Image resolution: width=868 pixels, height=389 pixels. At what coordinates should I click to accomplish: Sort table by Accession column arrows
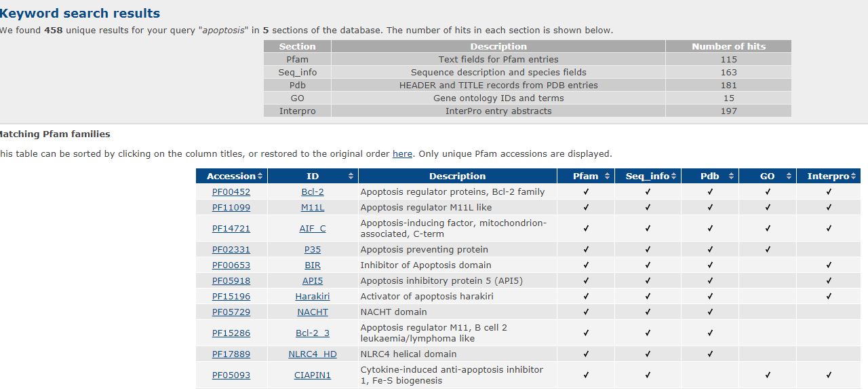pyautogui.click(x=260, y=177)
